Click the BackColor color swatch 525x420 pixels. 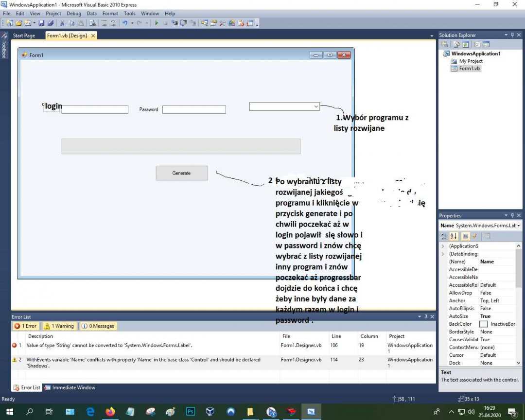[x=483, y=324]
